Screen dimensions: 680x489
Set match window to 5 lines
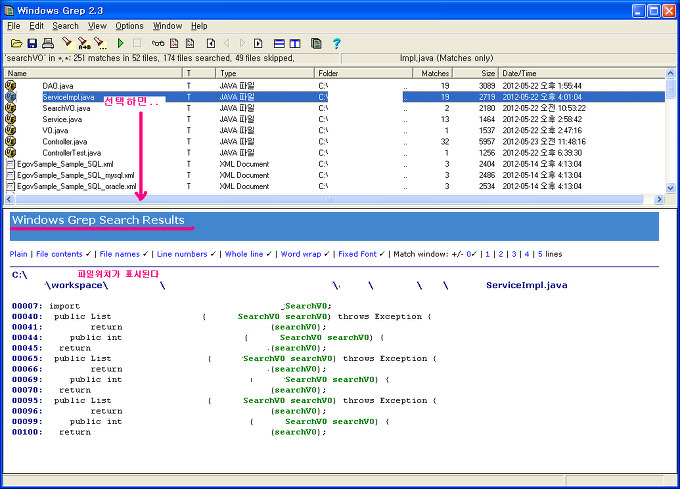540,254
